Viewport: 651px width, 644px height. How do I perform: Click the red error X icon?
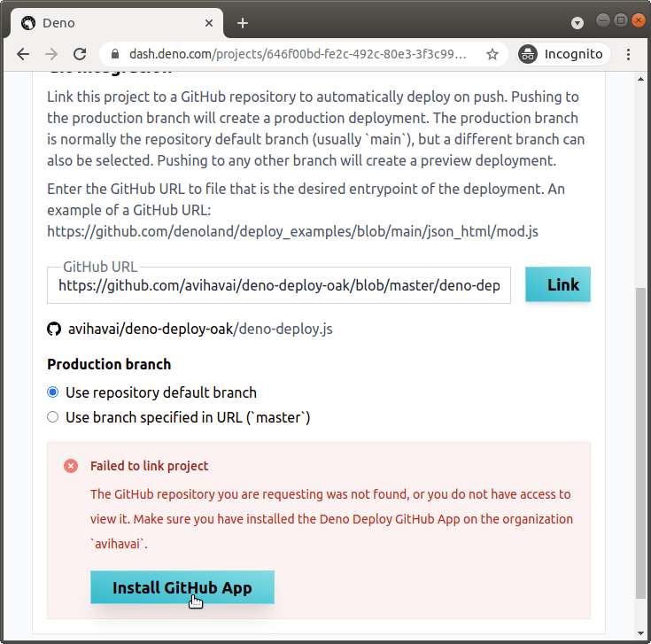(x=71, y=466)
